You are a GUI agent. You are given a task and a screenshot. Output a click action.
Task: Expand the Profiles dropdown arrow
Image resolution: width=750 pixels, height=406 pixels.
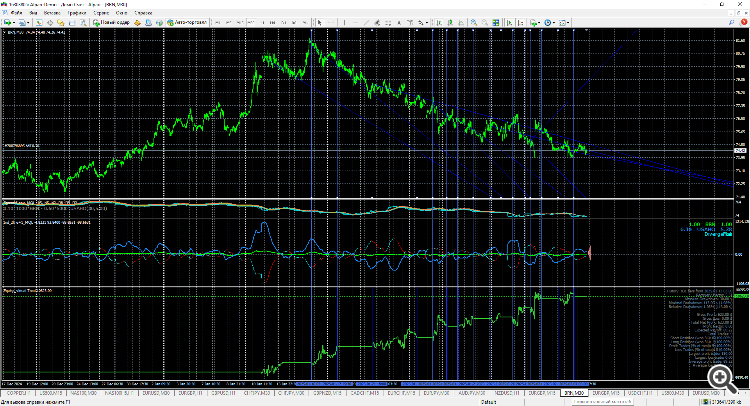[x=28, y=22]
